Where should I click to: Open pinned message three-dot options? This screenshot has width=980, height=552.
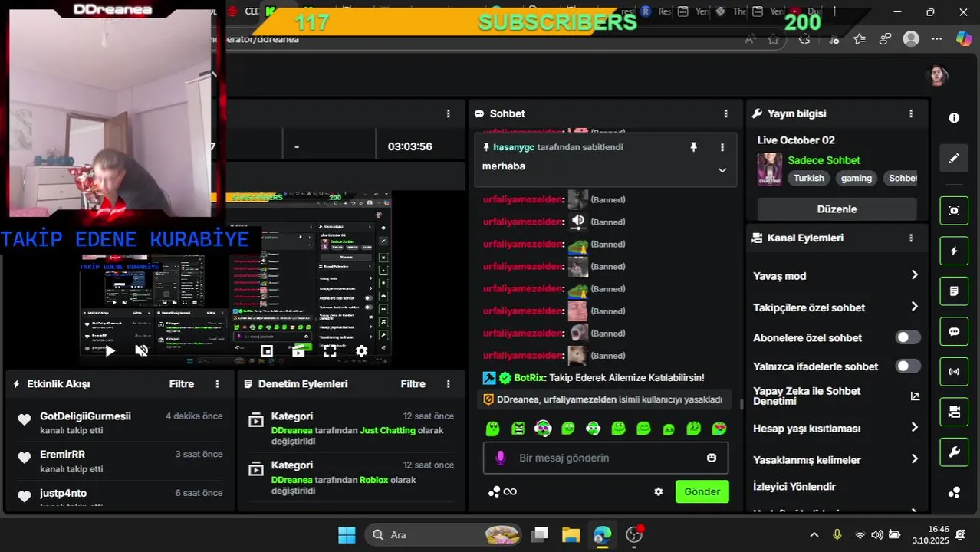pos(722,147)
